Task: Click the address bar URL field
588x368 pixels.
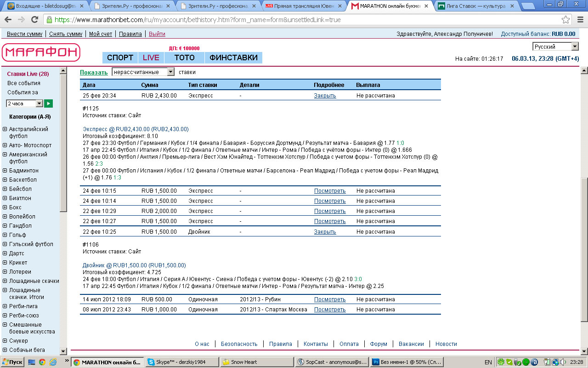Action: (x=303, y=20)
